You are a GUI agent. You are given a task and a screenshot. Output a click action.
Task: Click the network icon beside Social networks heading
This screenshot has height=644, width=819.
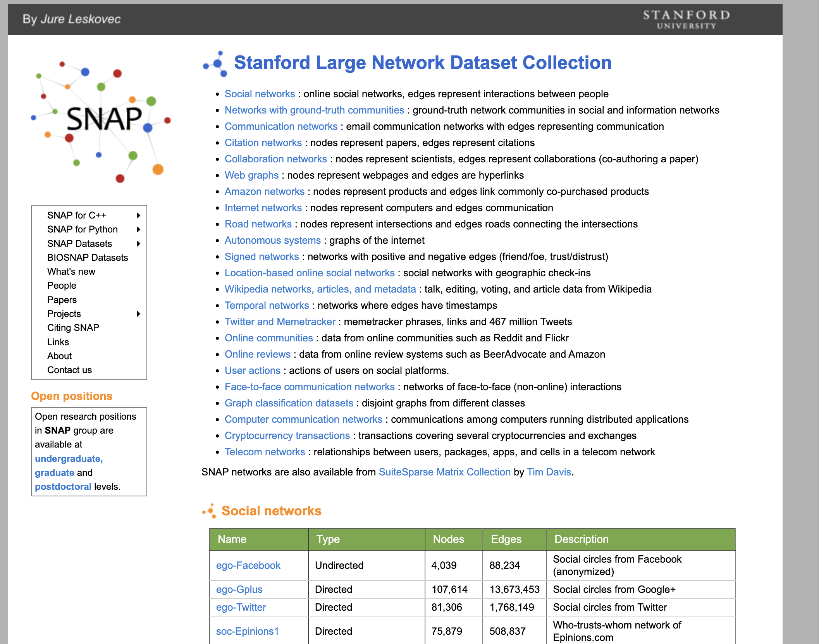coord(209,510)
